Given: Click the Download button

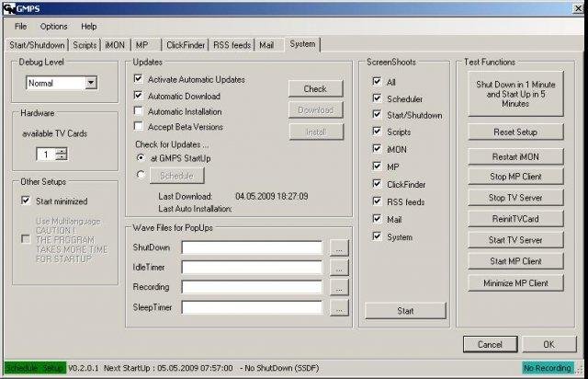Looking at the screenshot, I should tap(315, 109).
